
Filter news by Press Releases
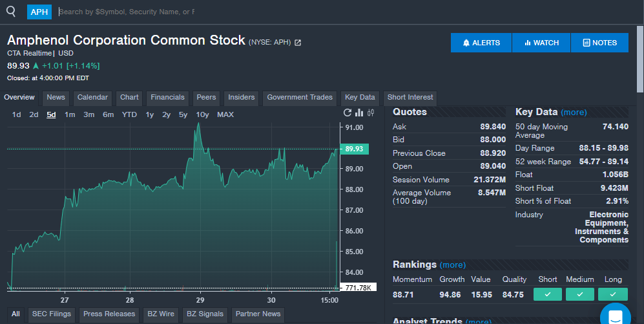click(x=109, y=314)
